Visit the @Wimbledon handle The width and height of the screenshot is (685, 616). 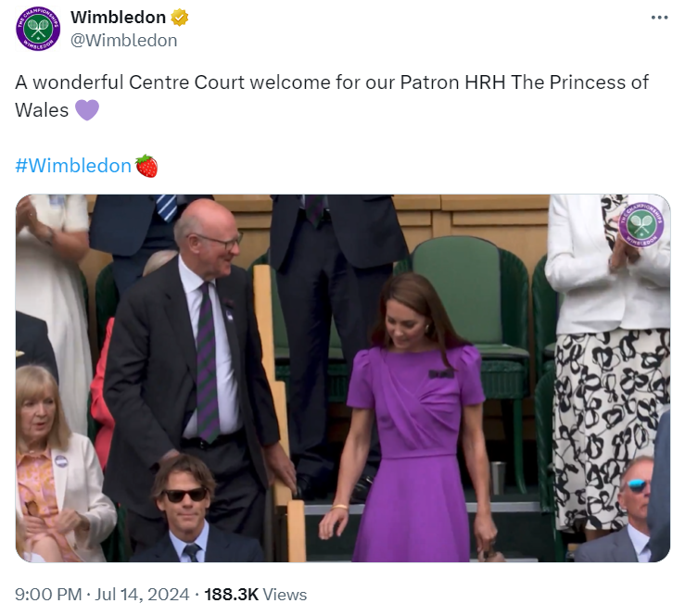click(123, 41)
